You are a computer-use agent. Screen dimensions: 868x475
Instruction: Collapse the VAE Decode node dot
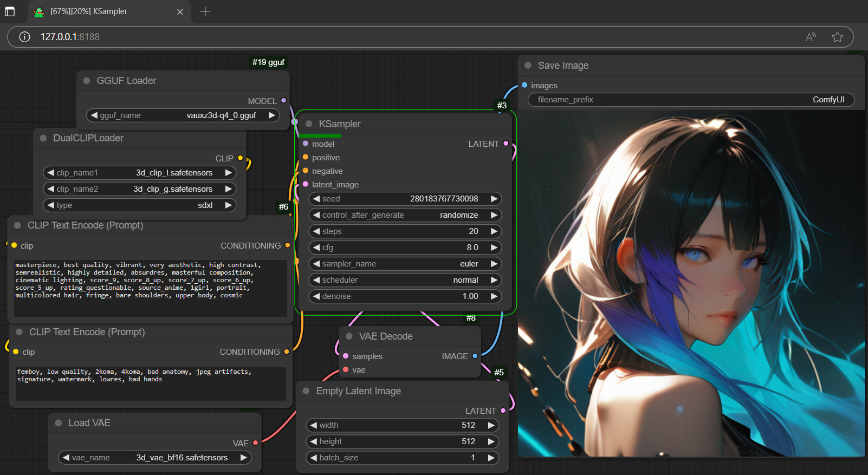click(x=349, y=336)
